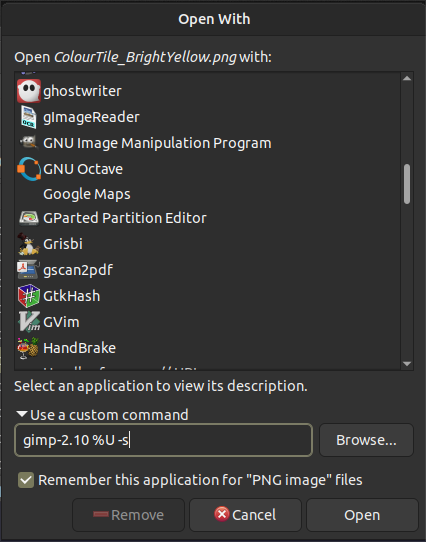Choose GtkHash from the list
The width and height of the screenshot is (426, 542).
(72, 296)
